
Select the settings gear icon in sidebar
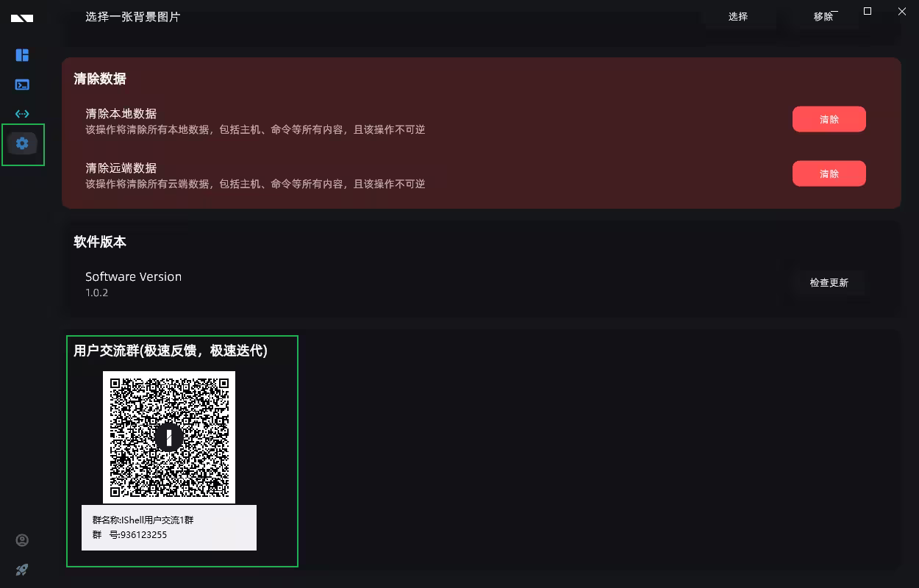(22, 143)
